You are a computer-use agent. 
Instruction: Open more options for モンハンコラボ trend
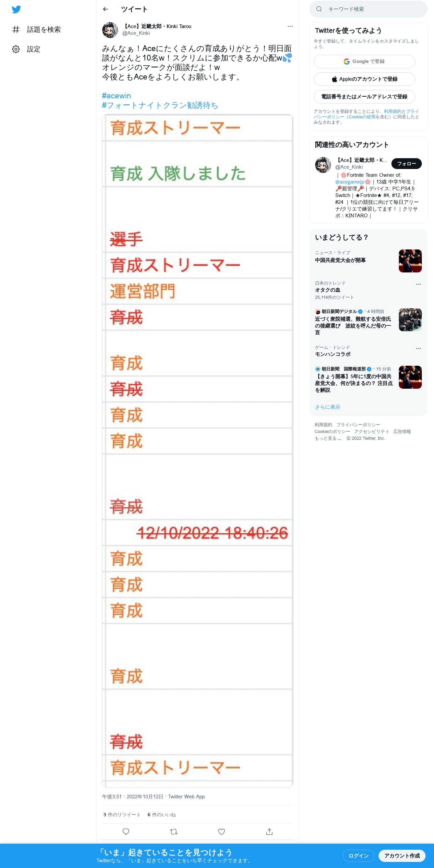pyautogui.click(x=418, y=348)
